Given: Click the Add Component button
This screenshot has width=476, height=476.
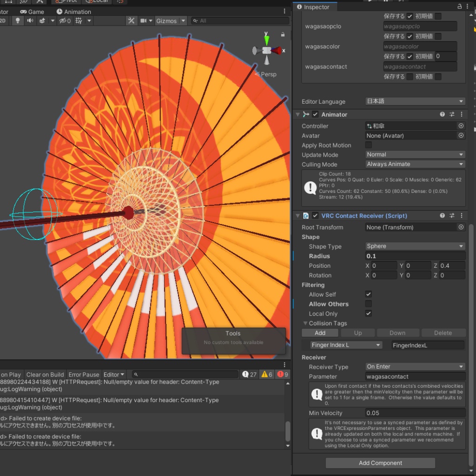Looking at the screenshot, I should click(380, 463).
